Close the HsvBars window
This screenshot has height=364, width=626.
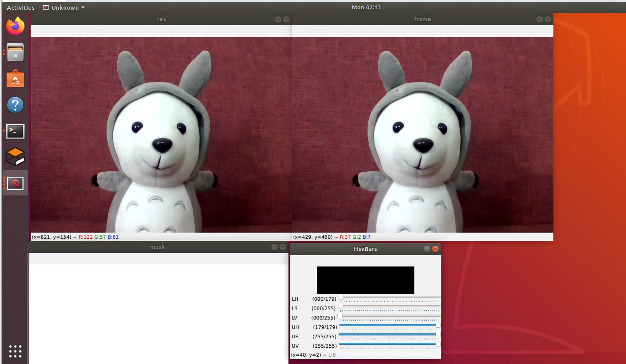point(435,249)
